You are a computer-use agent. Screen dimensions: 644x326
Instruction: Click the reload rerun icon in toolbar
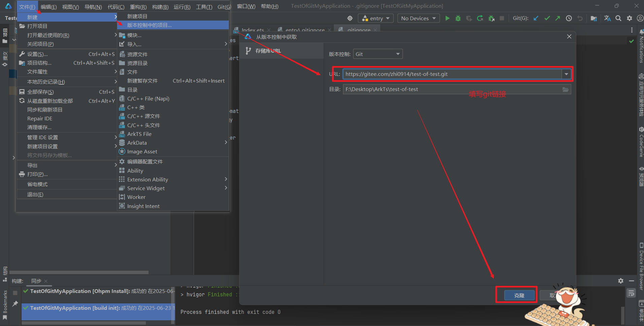click(x=480, y=18)
